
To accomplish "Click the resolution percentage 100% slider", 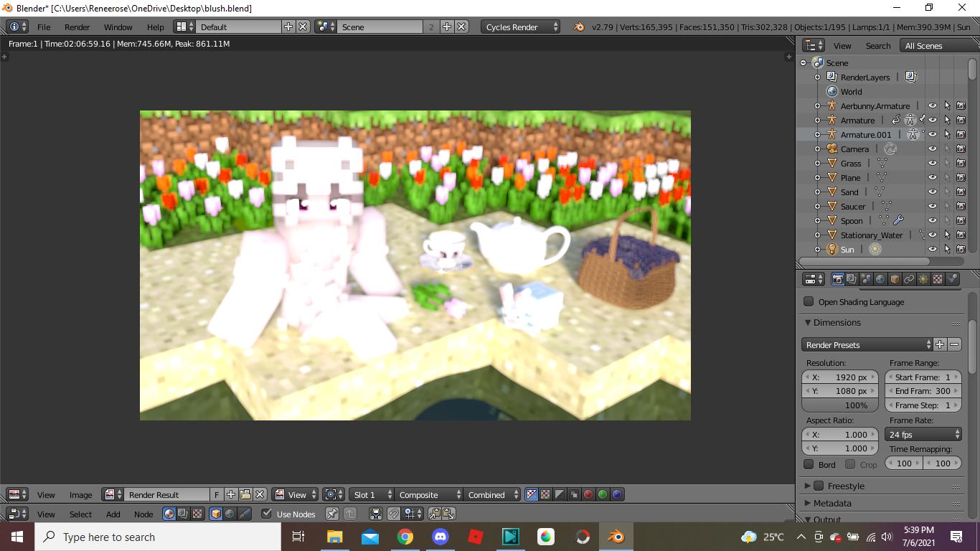I will point(840,405).
